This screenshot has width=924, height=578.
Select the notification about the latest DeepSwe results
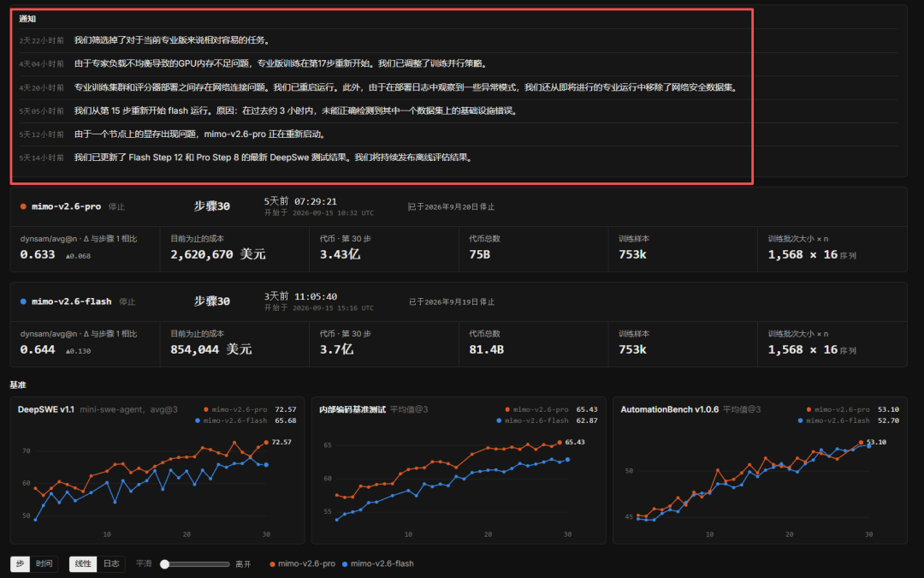pyautogui.click(x=458, y=158)
